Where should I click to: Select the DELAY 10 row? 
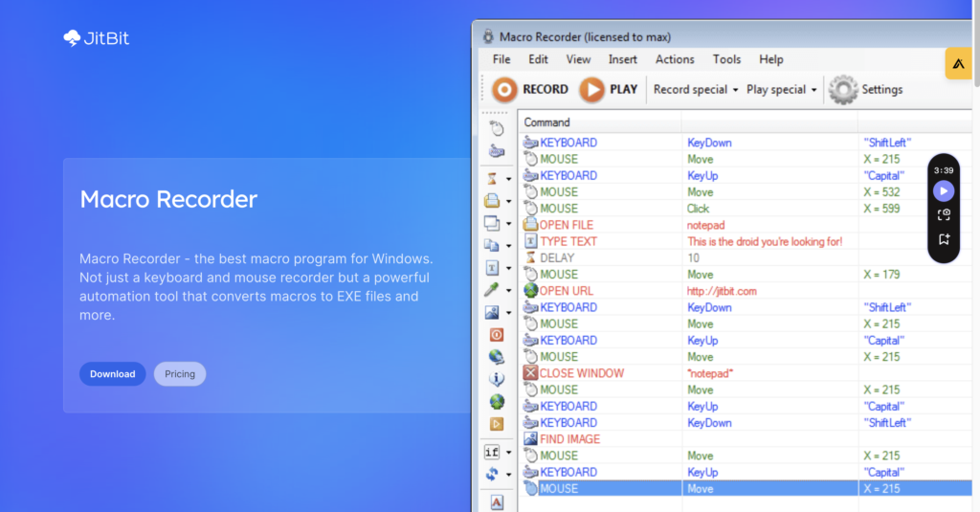click(745, 257)
